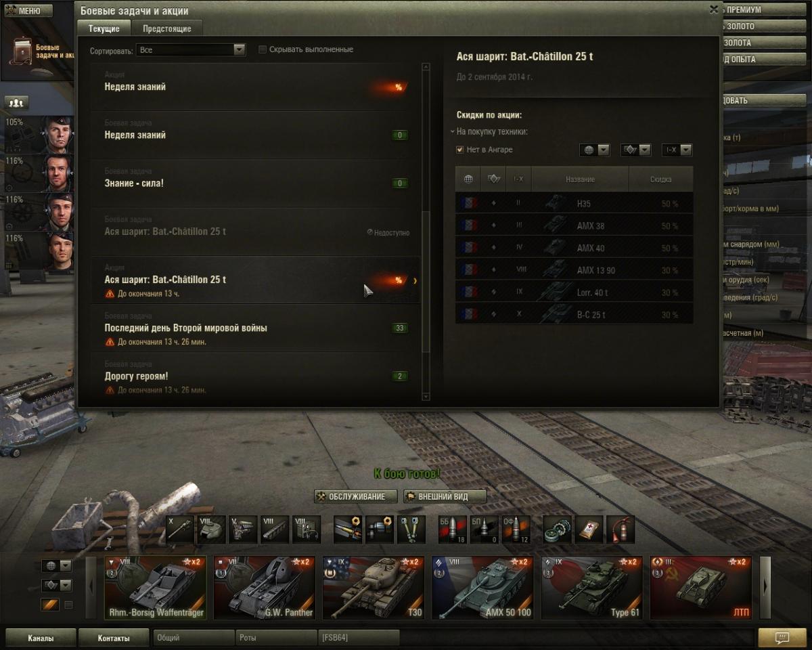This screenshot has width=812, height=650.
Task: Switch to the Предстоящие tab
Action: 166,28
